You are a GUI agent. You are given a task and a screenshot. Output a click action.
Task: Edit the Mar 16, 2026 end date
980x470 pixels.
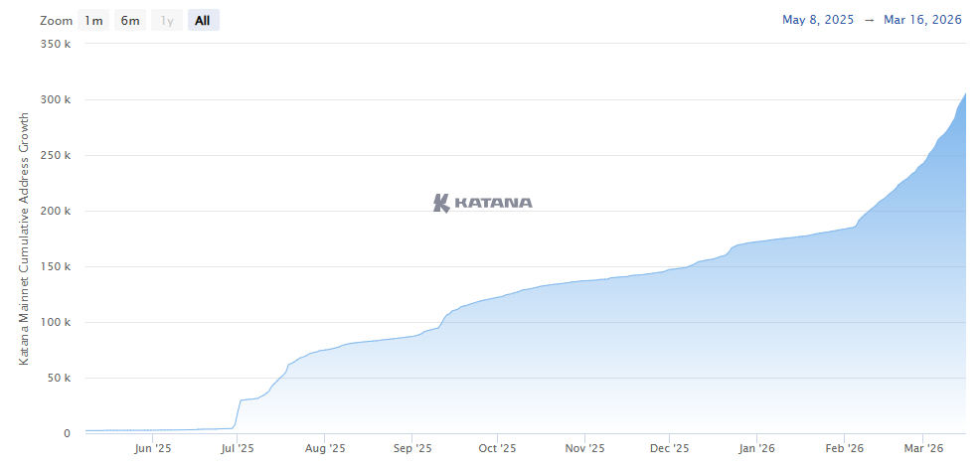922,20
